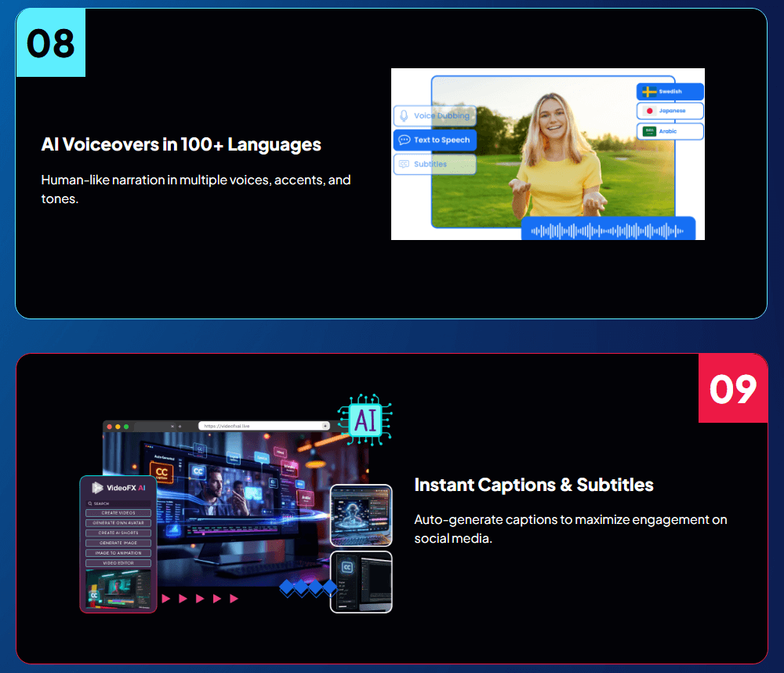The width and height of the screenshot is (784, 673).
Task: Click the cyan 08 number badge
Action: point(51,43)
